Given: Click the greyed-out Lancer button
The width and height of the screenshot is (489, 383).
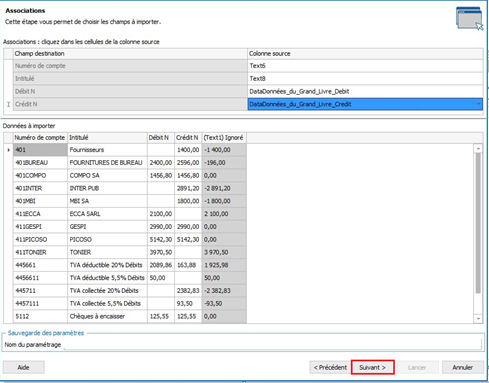Looking at the screenshot, I should pyautogui.click(x=417, y=367).
